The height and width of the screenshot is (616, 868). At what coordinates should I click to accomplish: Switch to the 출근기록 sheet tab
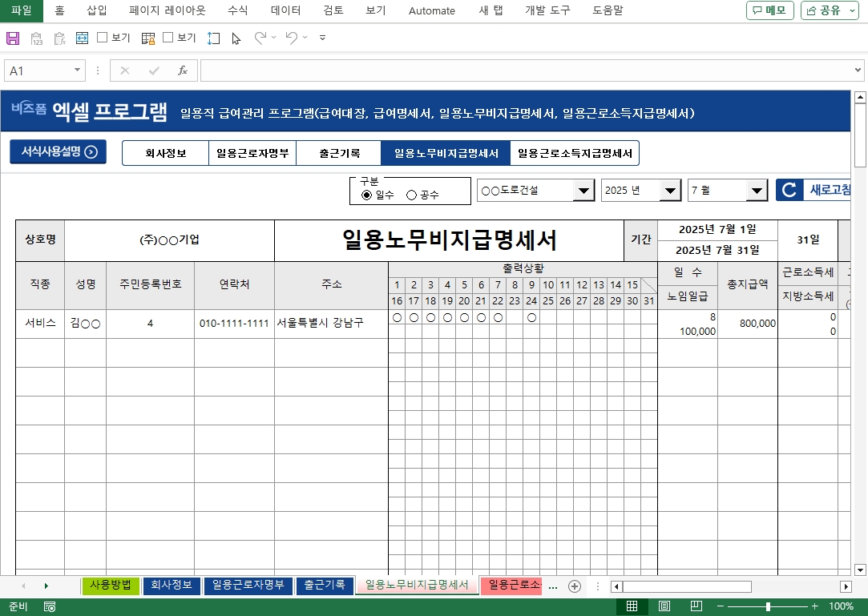pyautogui.click(x=325, y=585)
